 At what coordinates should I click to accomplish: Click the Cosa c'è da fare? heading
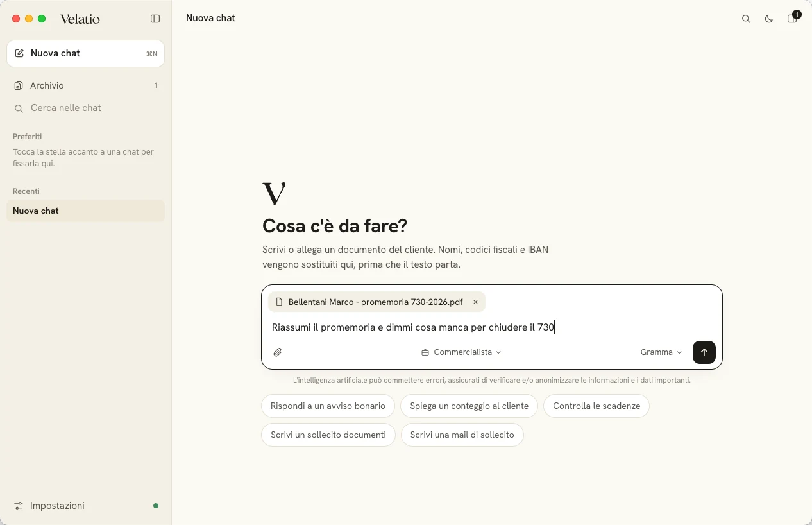click(x=335, y=226)
